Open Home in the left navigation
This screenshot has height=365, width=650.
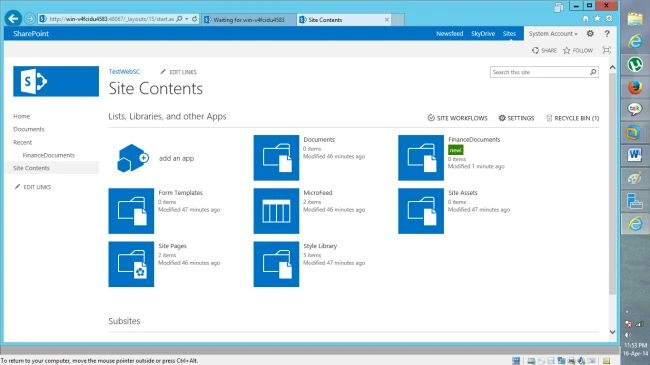[21, 116]
